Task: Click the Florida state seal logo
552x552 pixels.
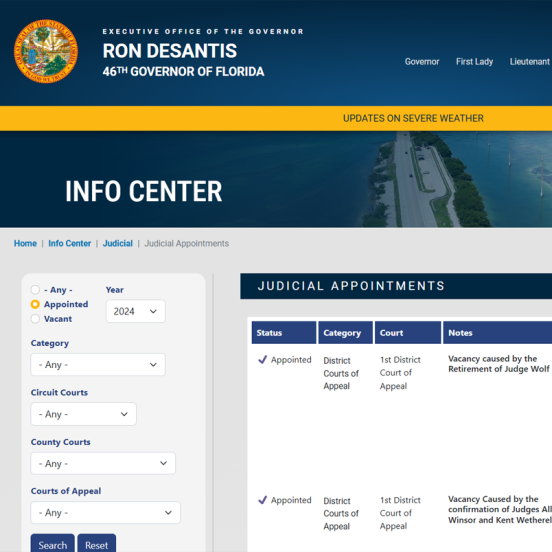Action: coord(46,51)
